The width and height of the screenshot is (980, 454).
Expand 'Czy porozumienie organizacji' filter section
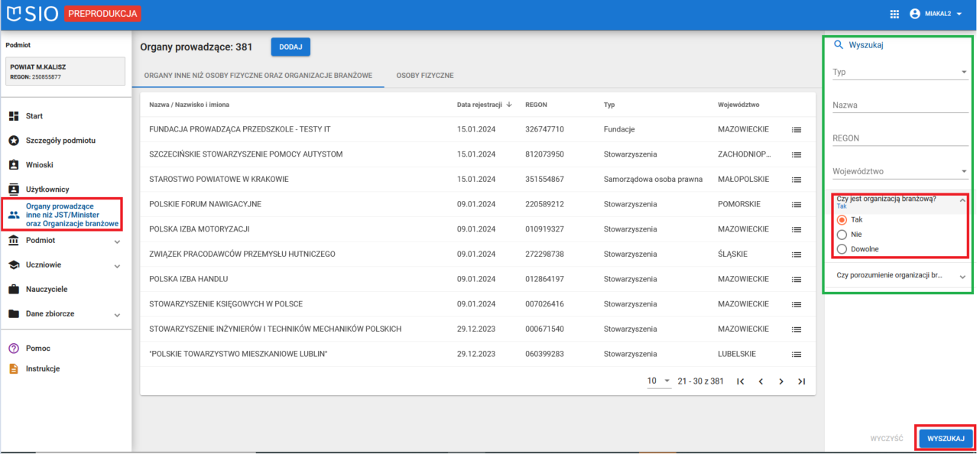900,275
